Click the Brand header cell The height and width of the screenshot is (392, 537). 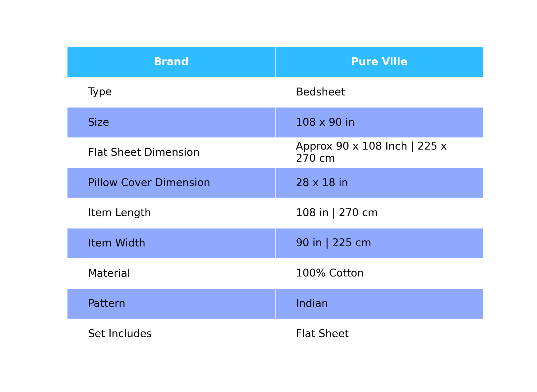(x=171, y=62)
